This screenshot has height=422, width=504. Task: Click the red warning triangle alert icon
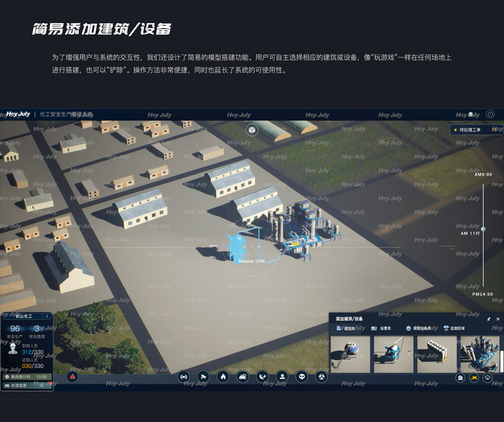(x=72, y=376)
